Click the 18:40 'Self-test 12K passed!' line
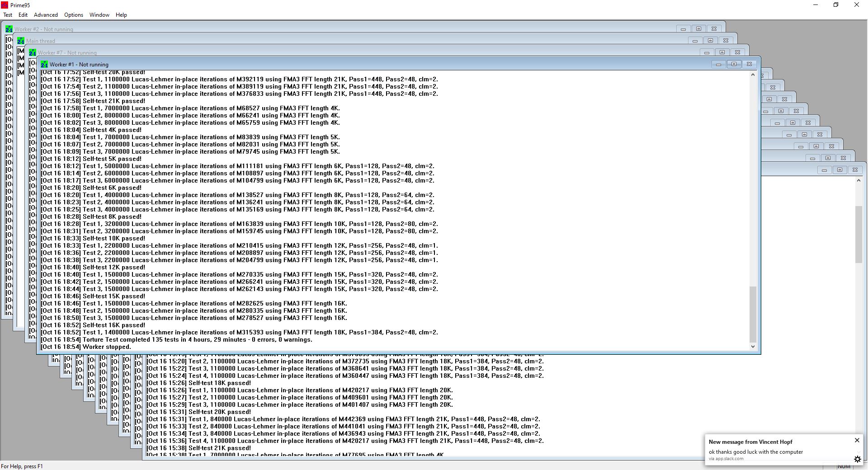868x470 pixels. pos(93,267)
